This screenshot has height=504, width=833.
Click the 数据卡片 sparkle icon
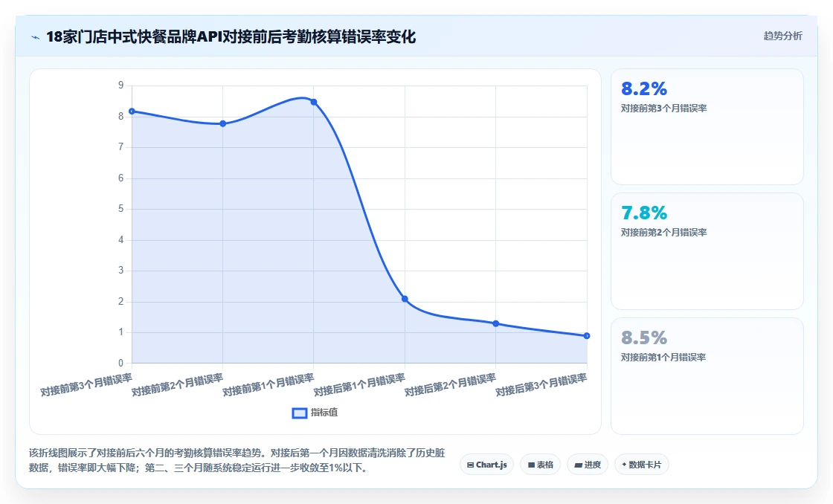[624, 465]
